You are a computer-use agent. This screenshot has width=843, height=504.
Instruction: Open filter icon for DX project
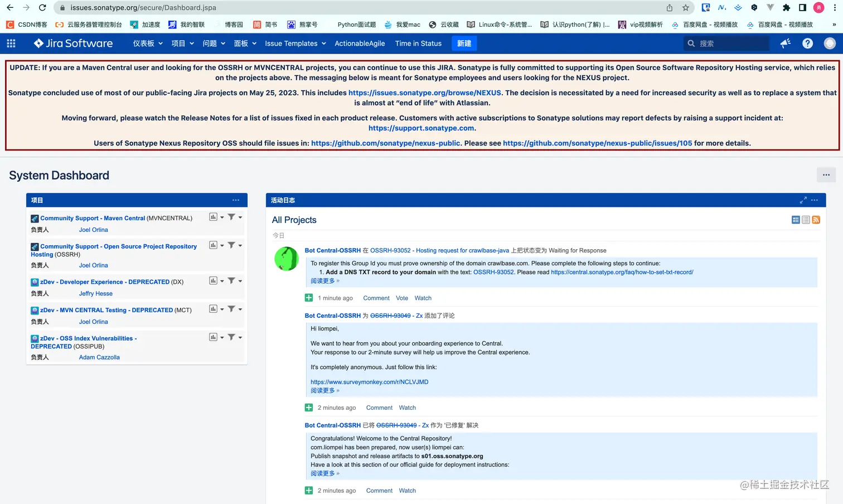pyautogui.click(x=231, y=281)
